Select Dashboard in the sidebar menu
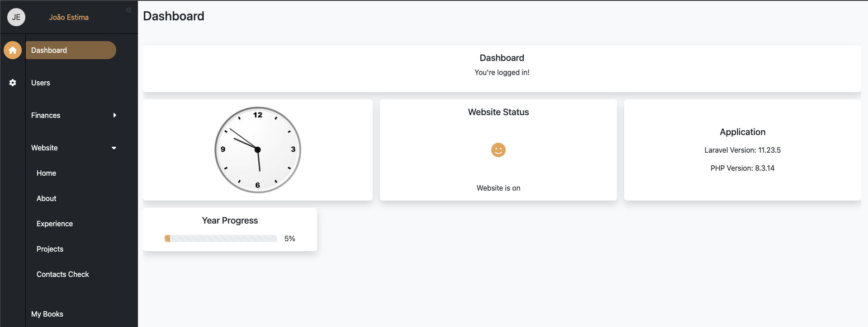Screen dimensions: 868x327 [x=71, y=50]
